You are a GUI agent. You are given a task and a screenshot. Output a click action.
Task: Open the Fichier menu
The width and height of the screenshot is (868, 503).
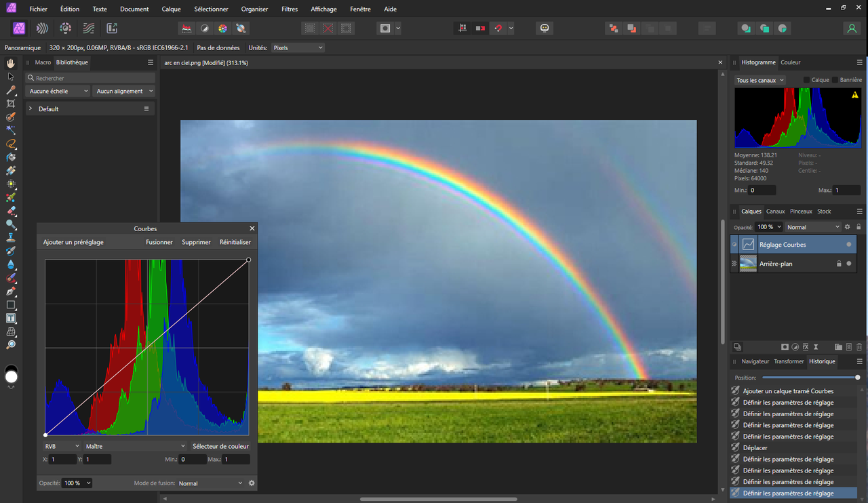point(38,9)
